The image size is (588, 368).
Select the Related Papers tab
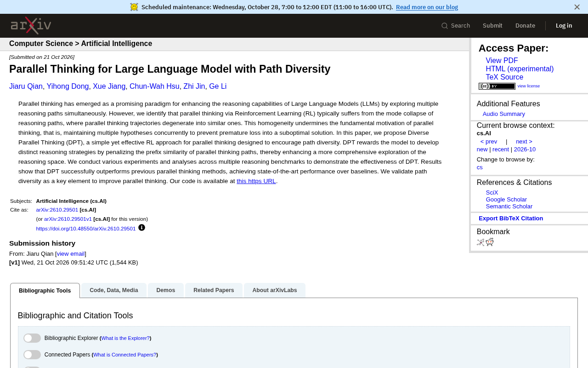click(x=214, y=290)
